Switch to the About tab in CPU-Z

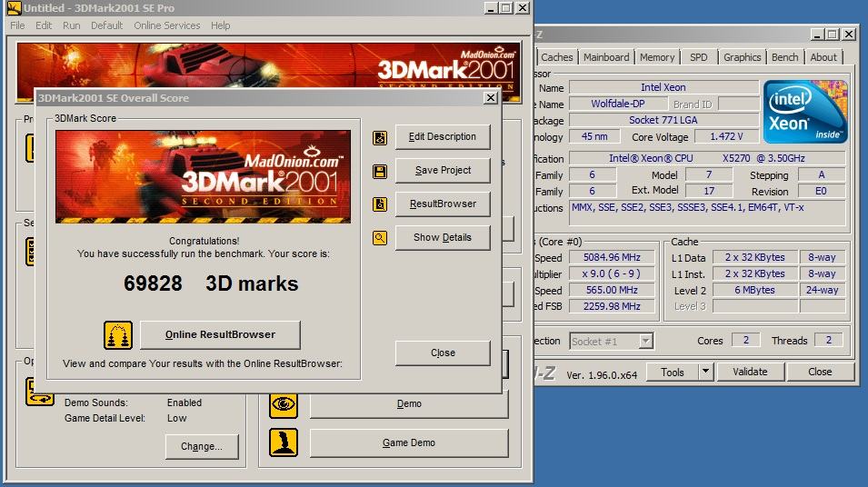coord(823,57)
